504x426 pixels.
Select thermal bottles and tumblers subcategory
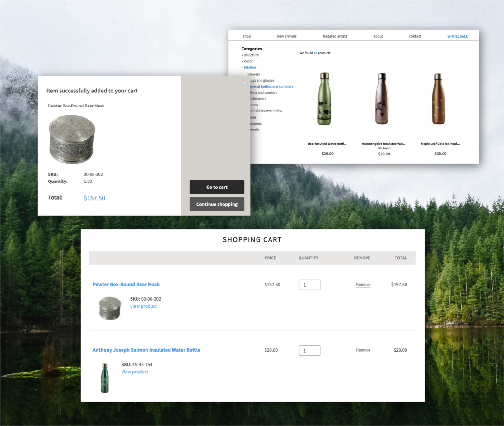click(272, 86)
